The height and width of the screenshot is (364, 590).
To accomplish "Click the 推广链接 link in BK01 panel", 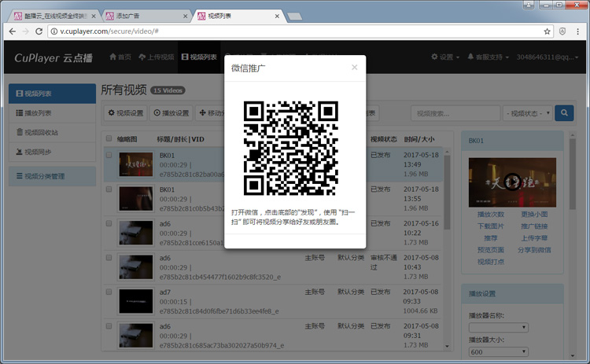I will point(534,226).
